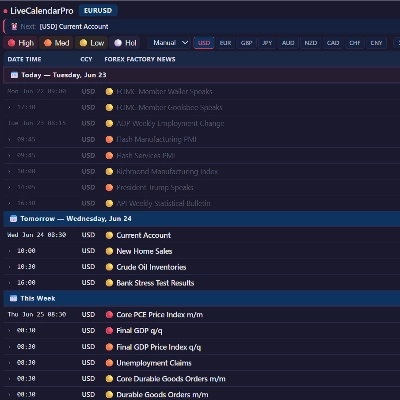
Task: Open the Manual mode dropdown
Action: [170, 43]
